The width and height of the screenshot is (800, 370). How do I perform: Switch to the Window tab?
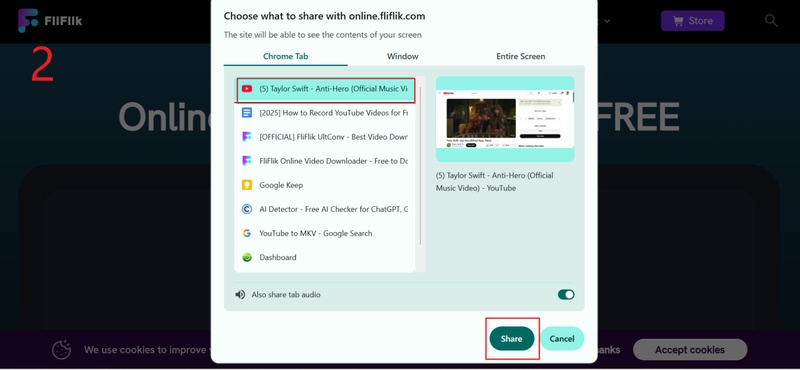403,56
